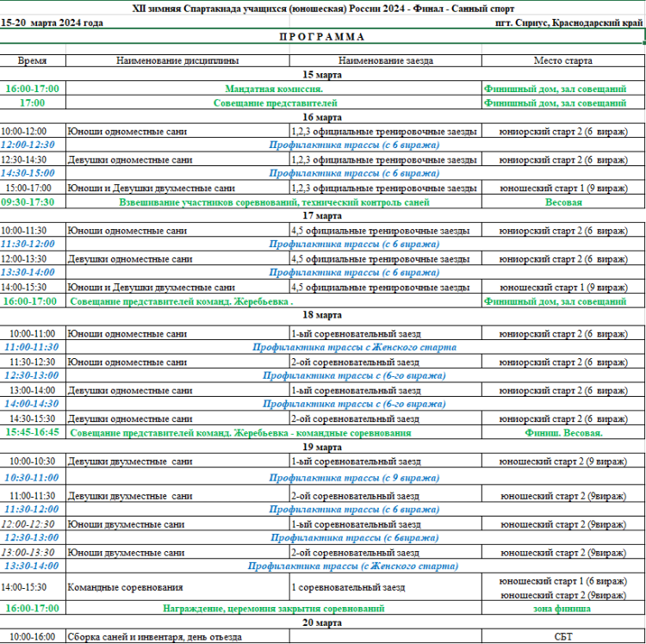The width and height of the screenshot is (646, 644).
Task: Select the Время column header
Action: 32,61
